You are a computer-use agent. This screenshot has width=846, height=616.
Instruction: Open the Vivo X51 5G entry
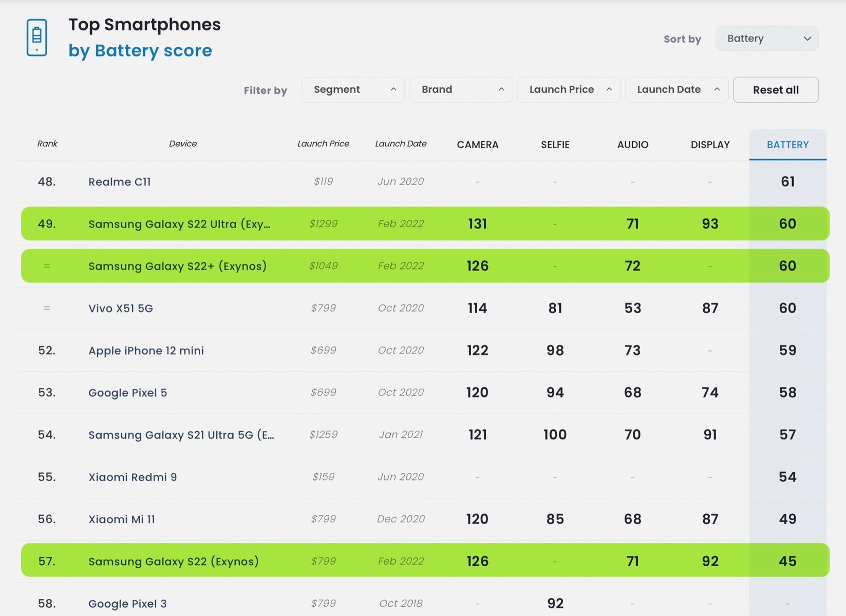point(121,308)
